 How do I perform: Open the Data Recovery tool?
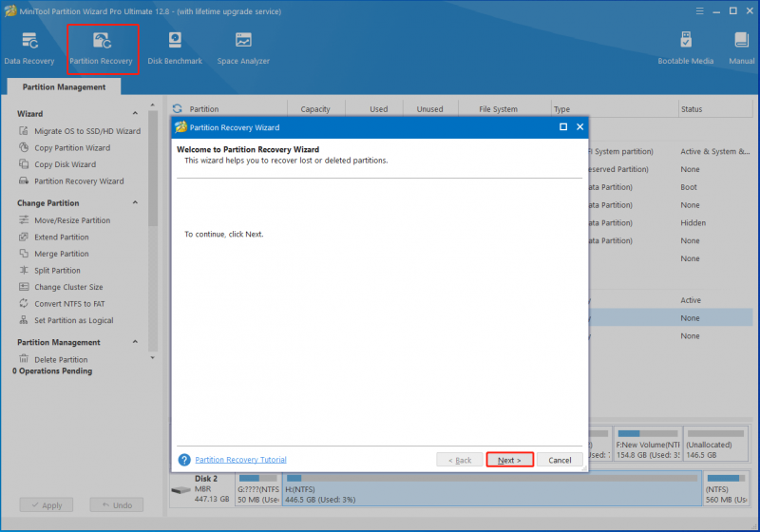click(x=29, y=48)
